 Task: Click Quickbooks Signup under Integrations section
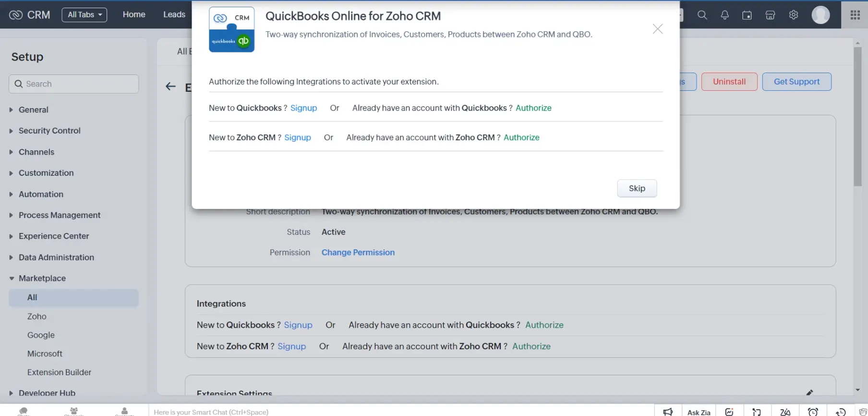point(298,325)
